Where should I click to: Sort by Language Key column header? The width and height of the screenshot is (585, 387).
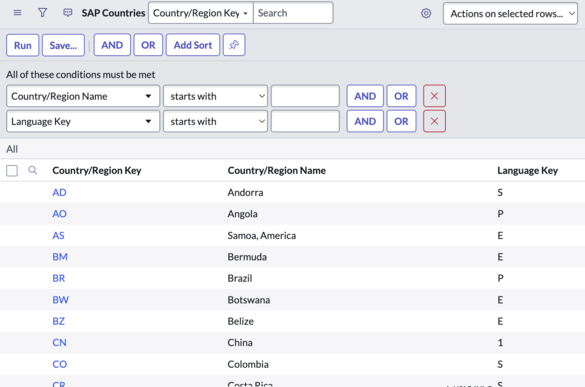528,171
